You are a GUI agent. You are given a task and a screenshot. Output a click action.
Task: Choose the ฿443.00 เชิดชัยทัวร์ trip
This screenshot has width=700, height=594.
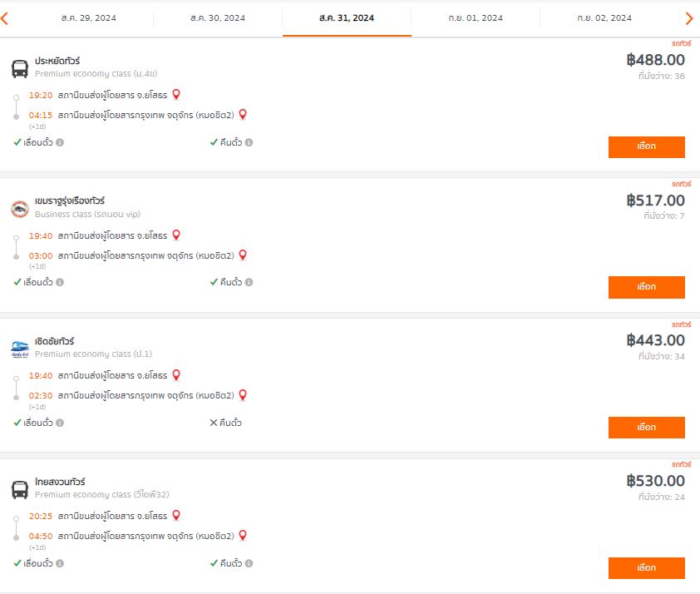click(x=647, y=428)
